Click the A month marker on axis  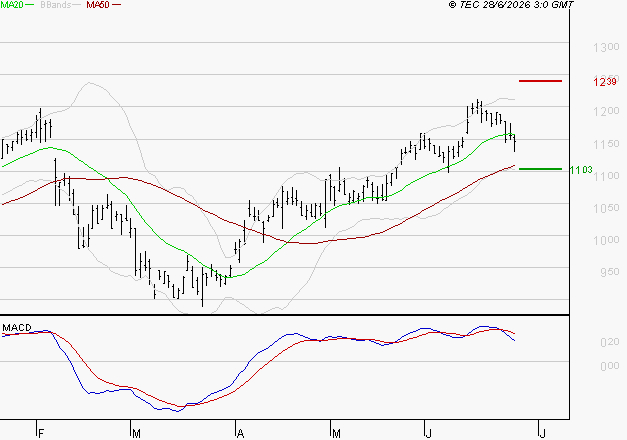click(x=240, y=433)
